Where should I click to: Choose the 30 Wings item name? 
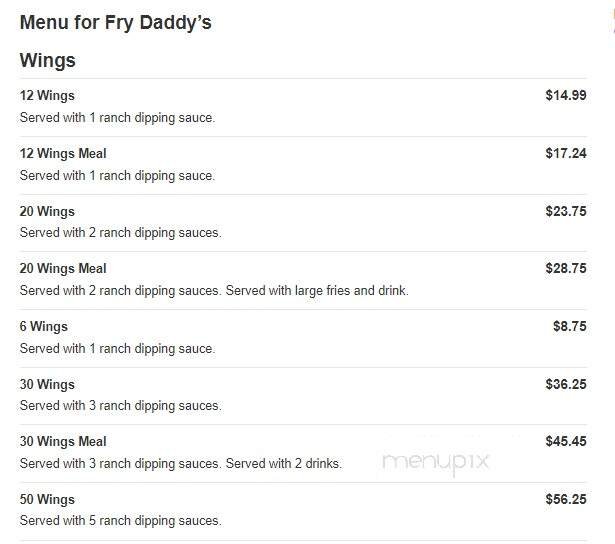[47, 385]
